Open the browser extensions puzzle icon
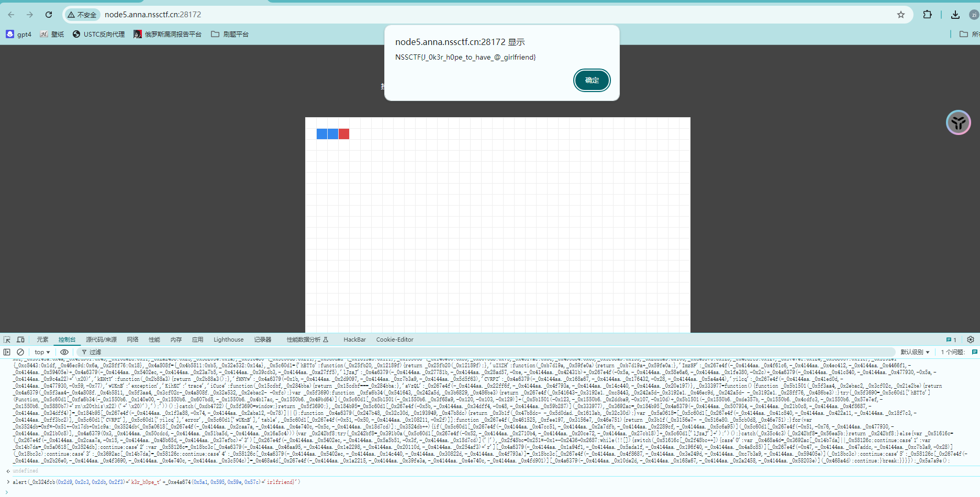Image resolution: width=980 pixels, height=497 pixels. [927, 15]
